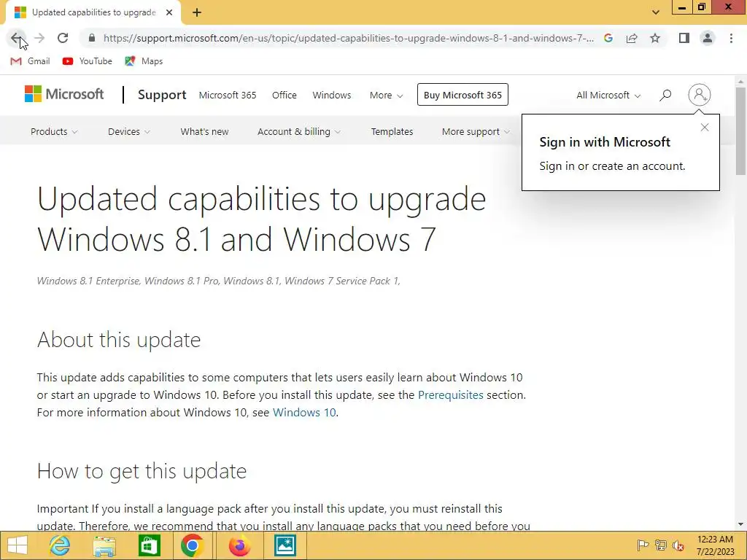Click the Google icon in the address bar
Screen dimensions: 747x560
point(608,38)
